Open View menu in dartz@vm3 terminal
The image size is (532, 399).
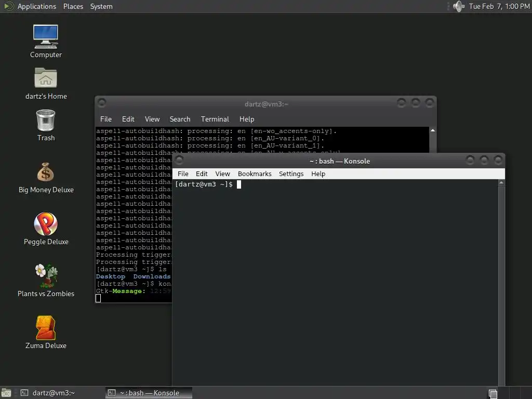point(152,119)
